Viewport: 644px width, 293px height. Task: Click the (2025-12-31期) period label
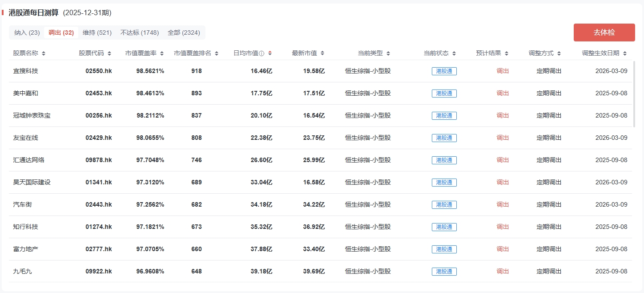[87, 12]
